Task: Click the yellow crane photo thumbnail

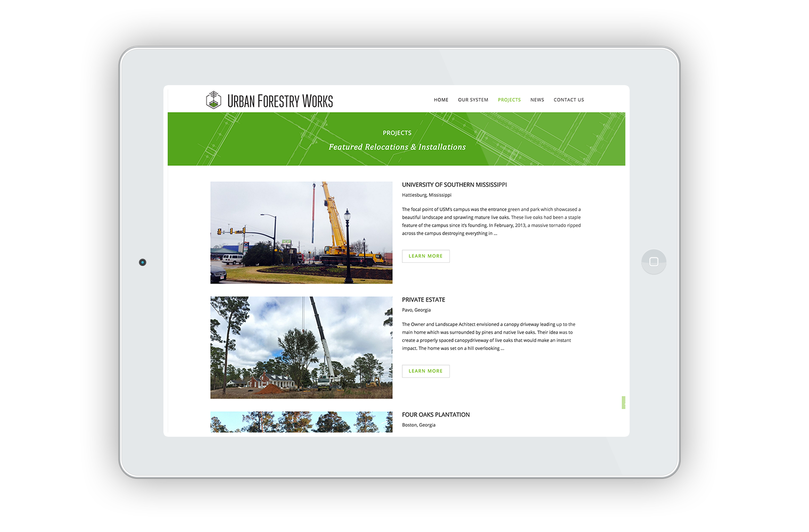Action: (301, 232)
